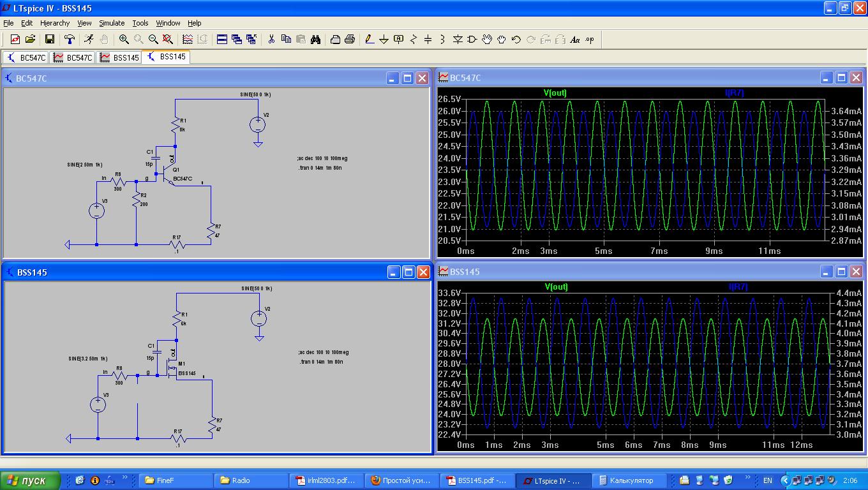Switch to the active BSS145 schematic tab
Image resolution: width=868 pixels, height=490 pixels.
(x=166, y=57)
